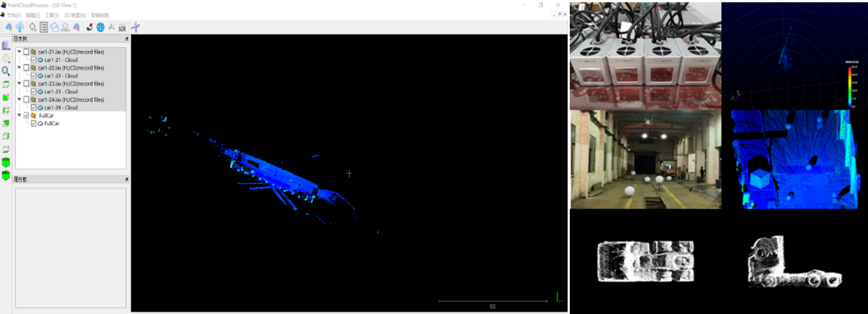The image size is (868, 314).
Task: Collapse the car1-23.las tree node
Action: 19,84
